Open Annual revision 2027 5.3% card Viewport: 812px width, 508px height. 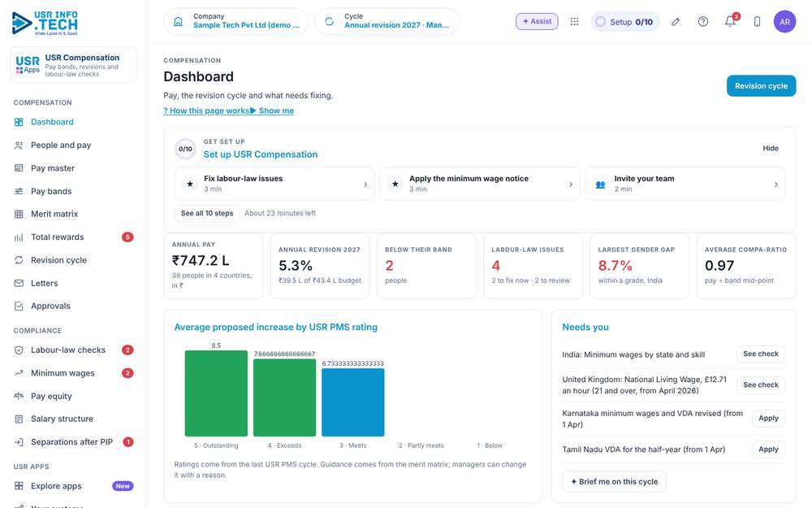coord(320,266)
